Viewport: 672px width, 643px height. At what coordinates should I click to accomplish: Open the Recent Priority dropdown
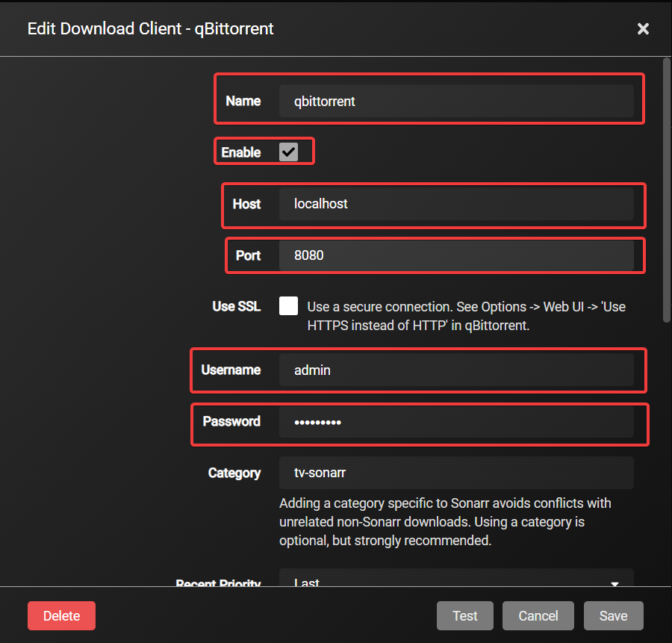click(456, 577)
